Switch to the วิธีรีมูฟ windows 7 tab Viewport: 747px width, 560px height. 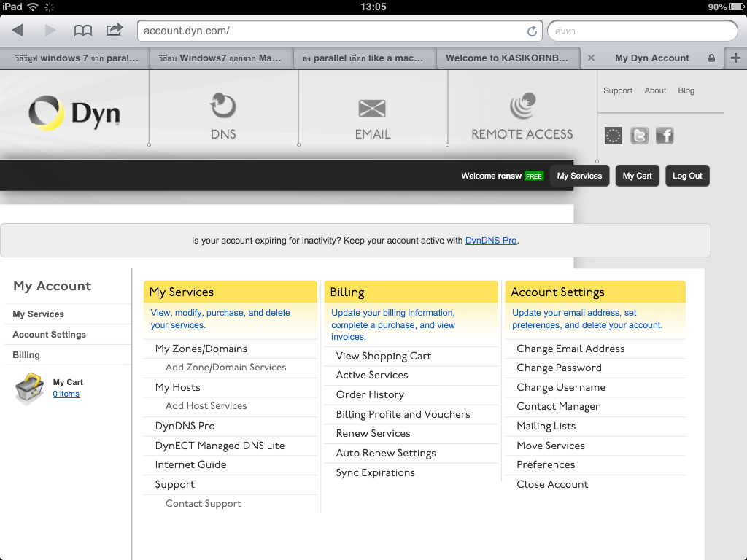[x=75, y=58]
